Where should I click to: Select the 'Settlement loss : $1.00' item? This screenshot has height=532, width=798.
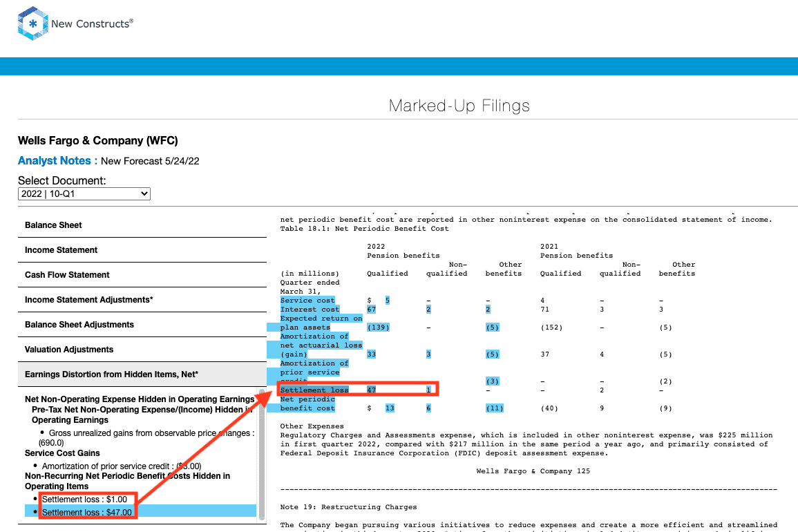[x=84, y=500]
